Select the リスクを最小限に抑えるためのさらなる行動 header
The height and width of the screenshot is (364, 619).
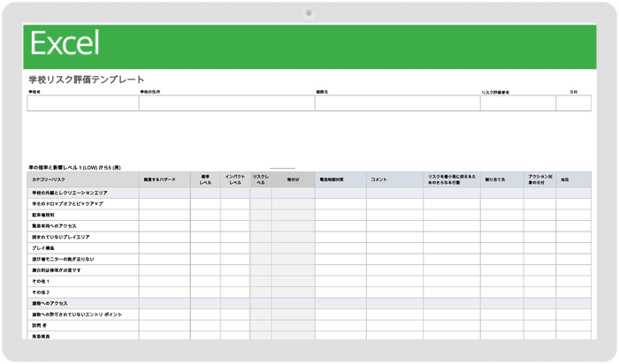[452, 179]
